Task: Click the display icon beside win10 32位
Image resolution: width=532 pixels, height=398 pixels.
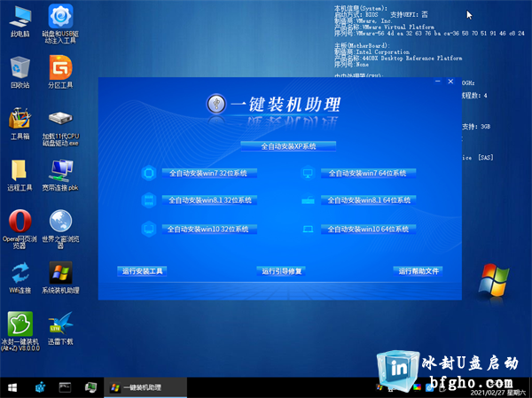Action: [x=149, y=229]
